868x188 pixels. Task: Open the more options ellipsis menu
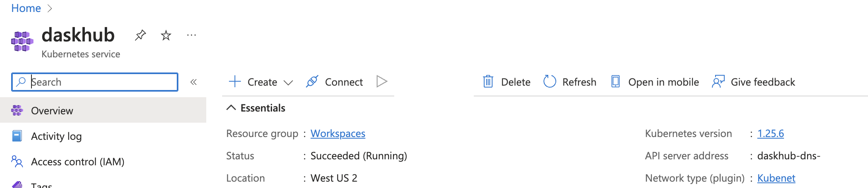pos(192,35)
